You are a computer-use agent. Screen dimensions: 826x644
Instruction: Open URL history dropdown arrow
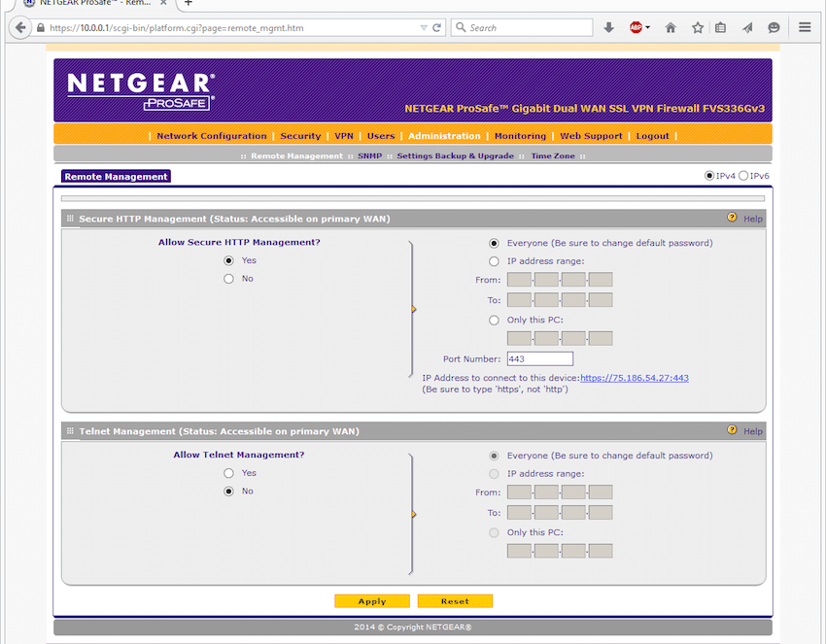(x=424, y=28)
